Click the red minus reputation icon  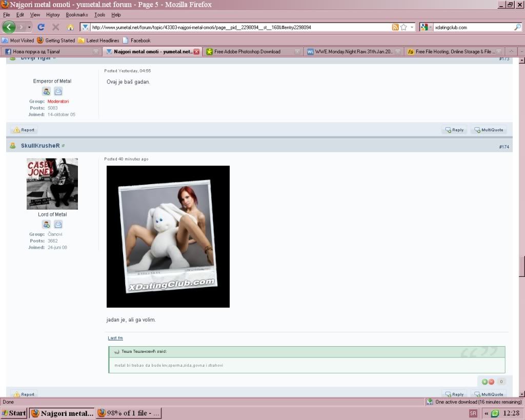tap(491, 382)
